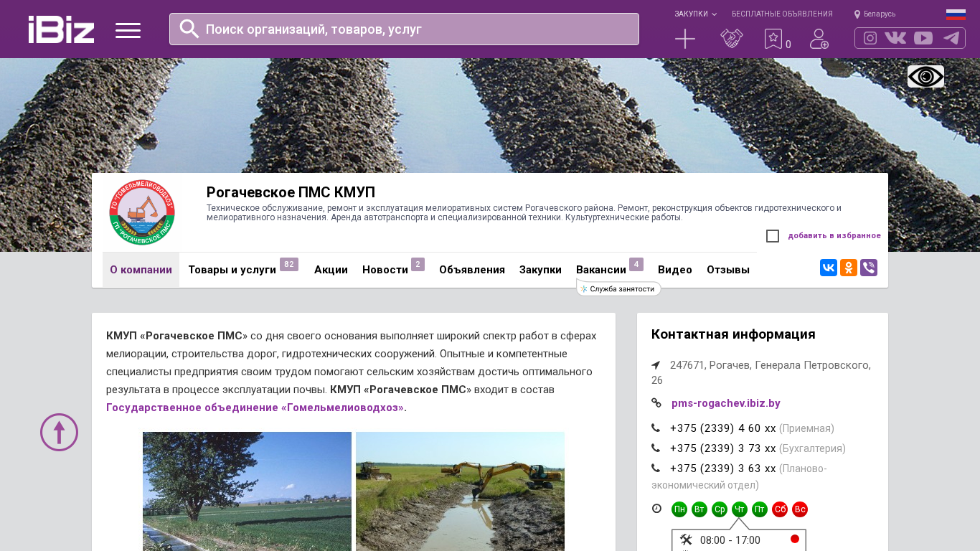This screenshot has height=551, width=980.
Task: Click the Служба занятости badge
Action: [x=618, y=289]
